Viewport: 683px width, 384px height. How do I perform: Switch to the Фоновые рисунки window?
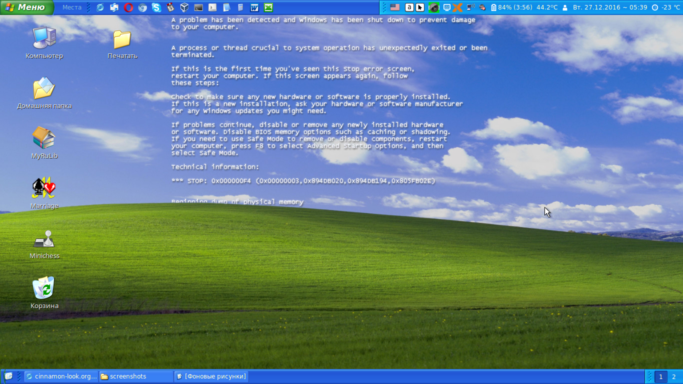211,376
